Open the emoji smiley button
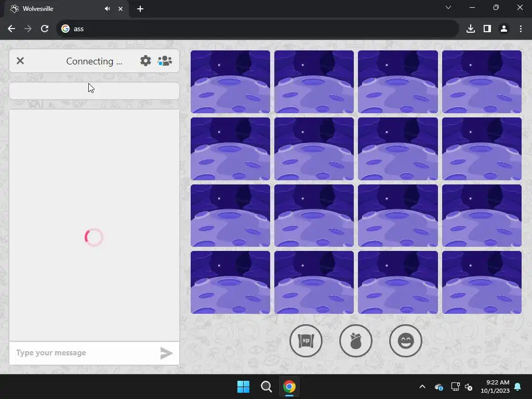 (405, 341)
